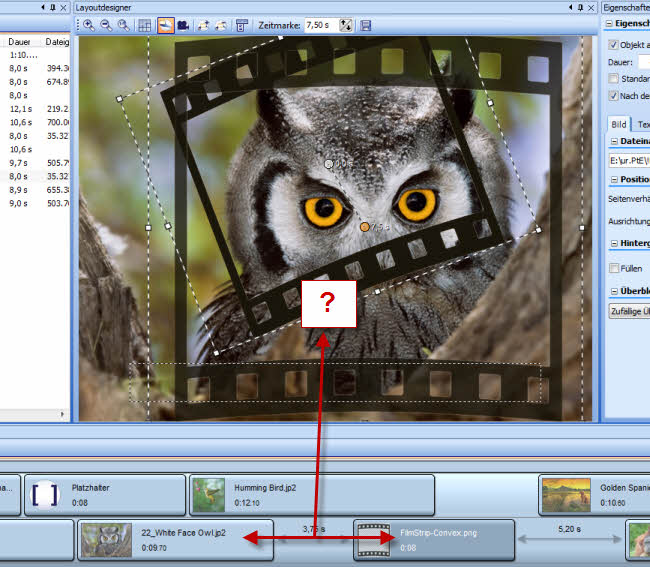Click the camera icon in Layoutdesigner toolbar
This screenshot has height=567, width=650.
(x=184, y=24)
